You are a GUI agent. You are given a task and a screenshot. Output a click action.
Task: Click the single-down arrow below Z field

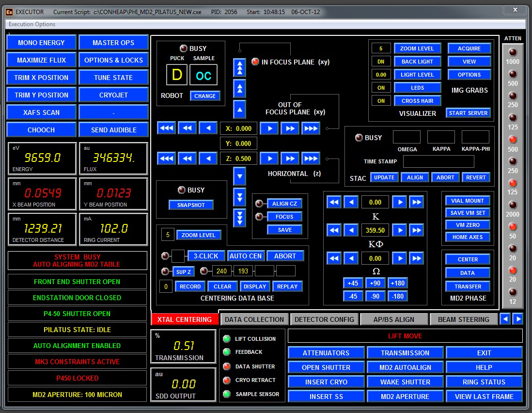239,176
